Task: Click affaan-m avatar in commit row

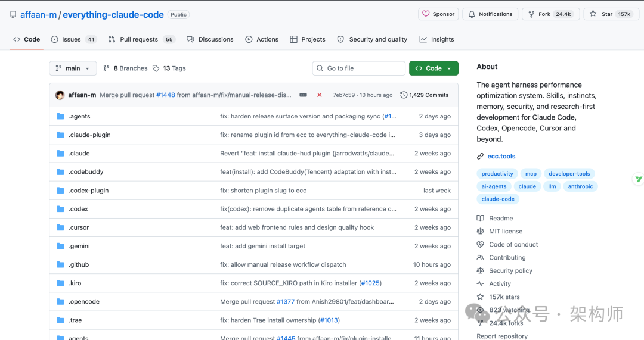Action: pyautogui.click(x=60, y=95)
